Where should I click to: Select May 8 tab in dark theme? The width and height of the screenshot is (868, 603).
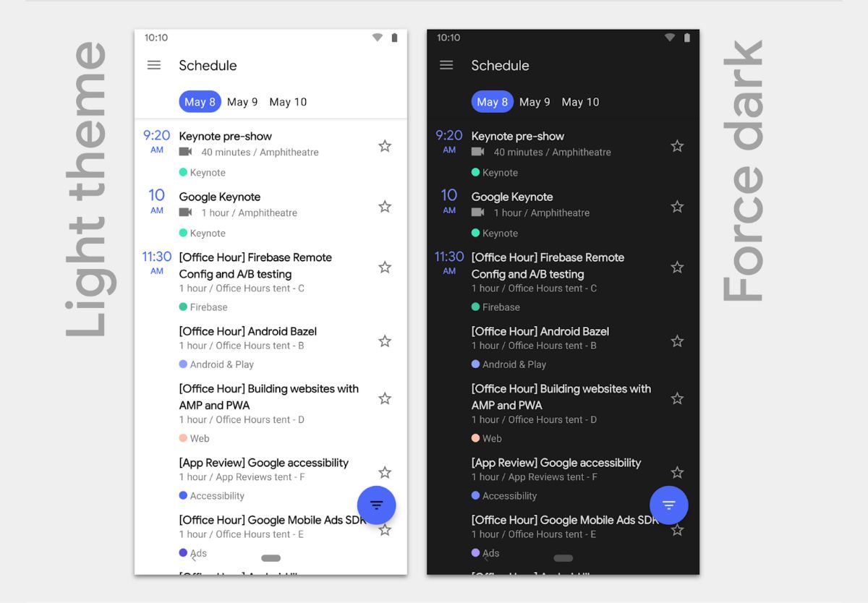click(x=492, y=102)
